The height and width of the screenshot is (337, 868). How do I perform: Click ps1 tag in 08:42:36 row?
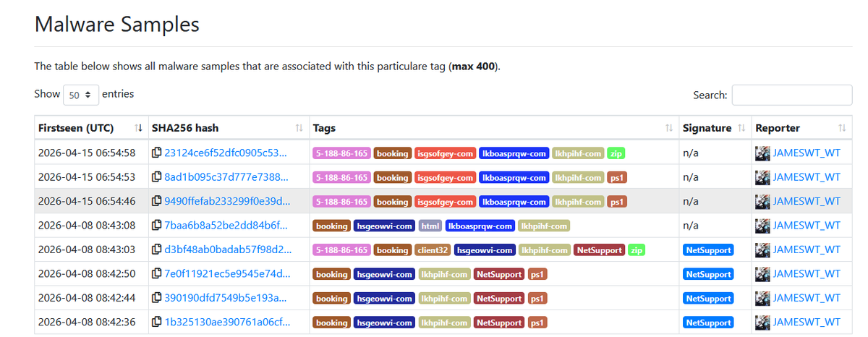point(537,323)
